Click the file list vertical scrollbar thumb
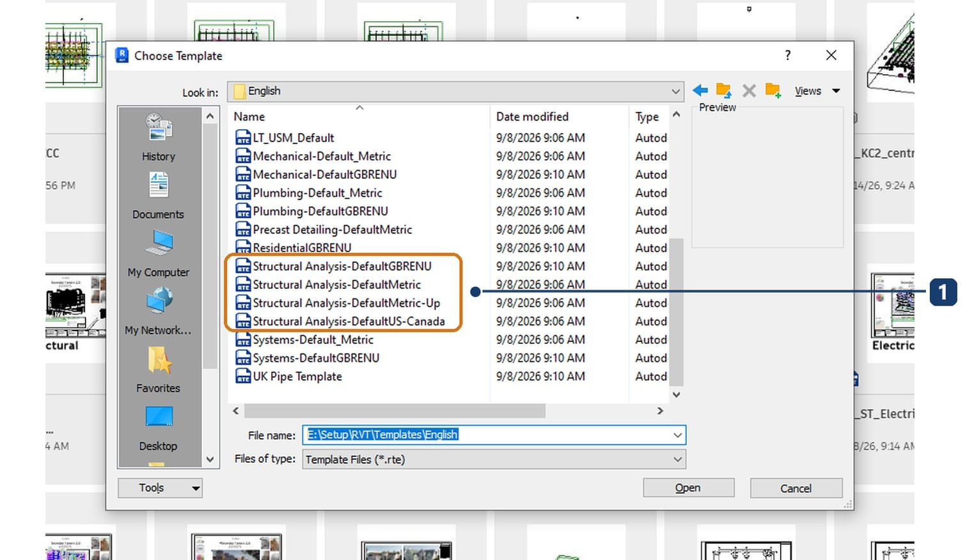Viewport: 972px width, 560px height. tap(677, 312)
